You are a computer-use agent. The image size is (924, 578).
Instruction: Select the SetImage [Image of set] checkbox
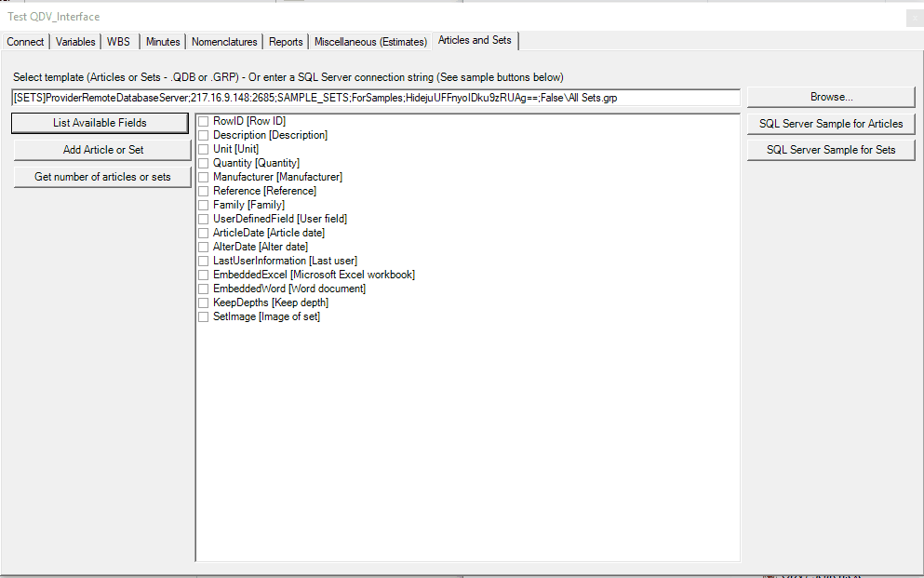tap(203, 316)
